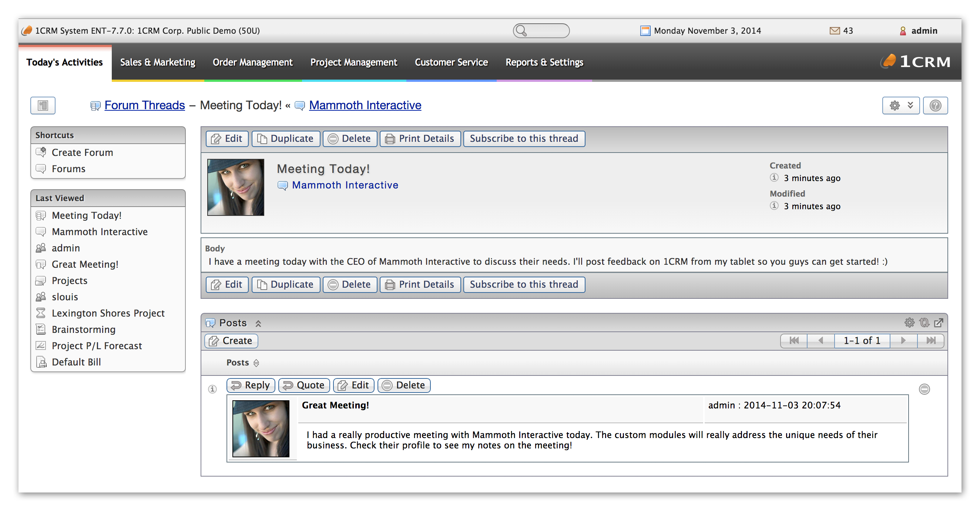Image resolution: width=980 pixels, height=511 pixels.
Task: Edit the Great Meeting! post
Action: click(x=353, y=385)
